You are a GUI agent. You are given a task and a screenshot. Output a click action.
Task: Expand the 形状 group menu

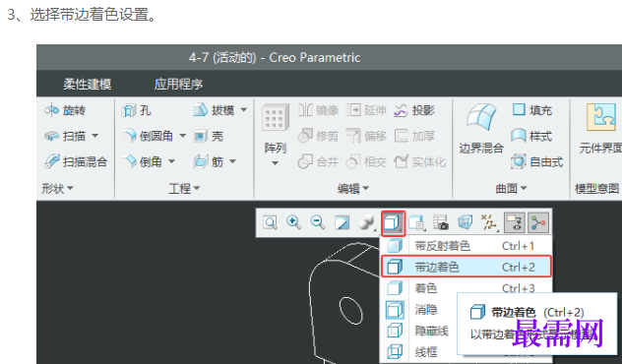pos(57,188)
